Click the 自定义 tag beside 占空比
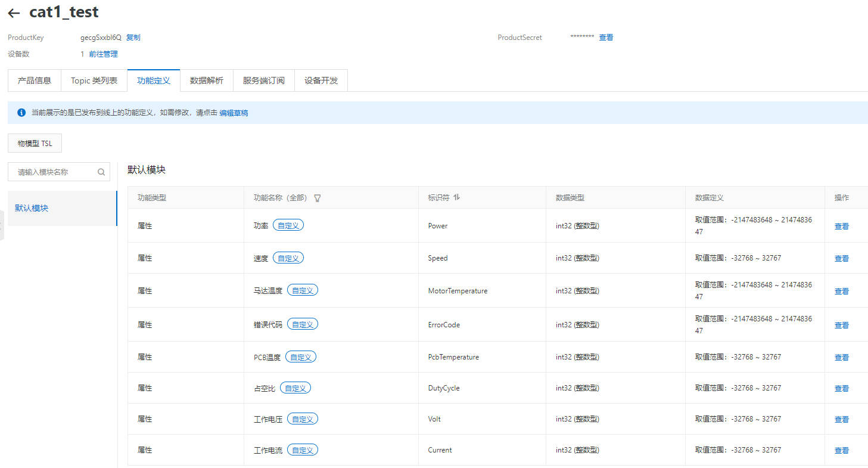 [295, 388]
